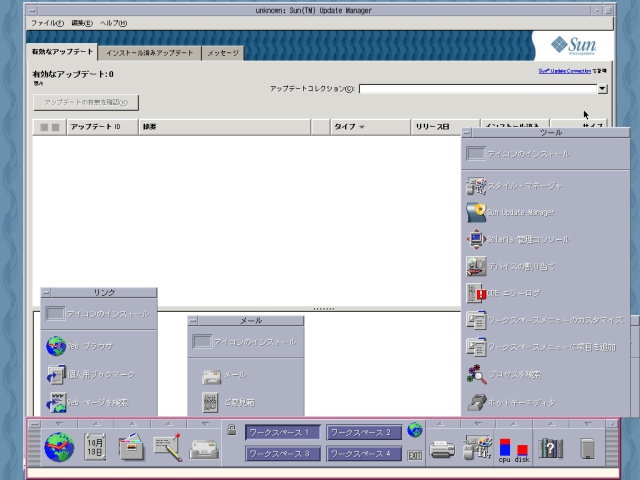This screenshot has width=640, height=480.
Task: Open ホットキーエディタ in the ツール subpanel
Action: coord(511,402)
